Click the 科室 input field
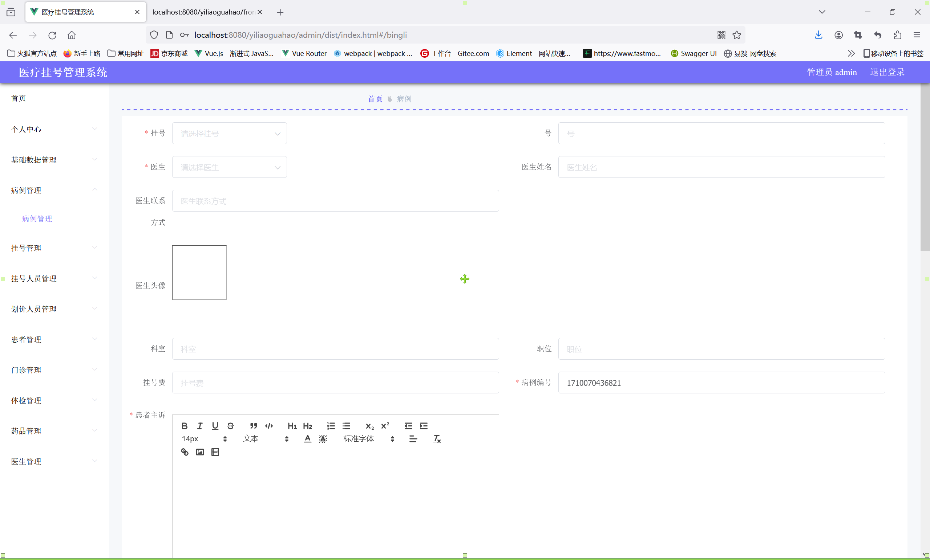 [335, 349]
